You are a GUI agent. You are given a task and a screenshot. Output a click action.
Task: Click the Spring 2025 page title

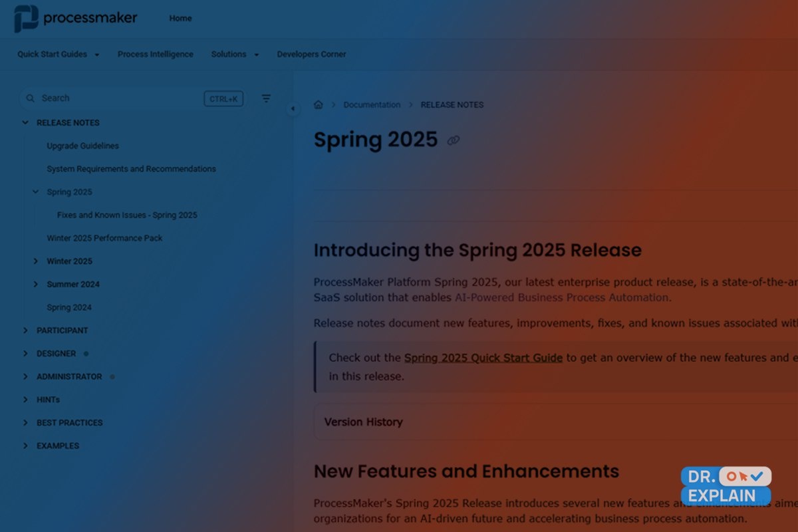coord(376,140)
